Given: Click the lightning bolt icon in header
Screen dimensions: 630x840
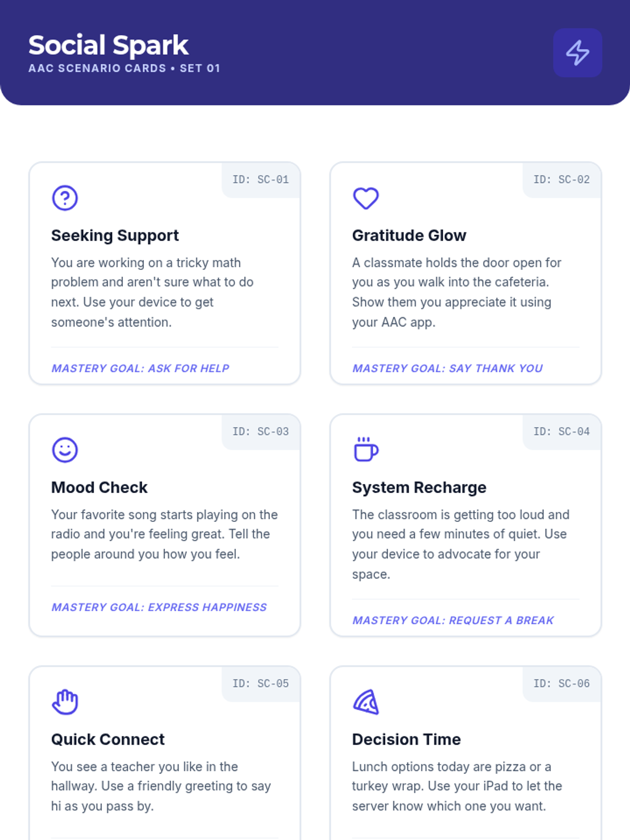Looking at the screenshot, I should coord(577,52).
